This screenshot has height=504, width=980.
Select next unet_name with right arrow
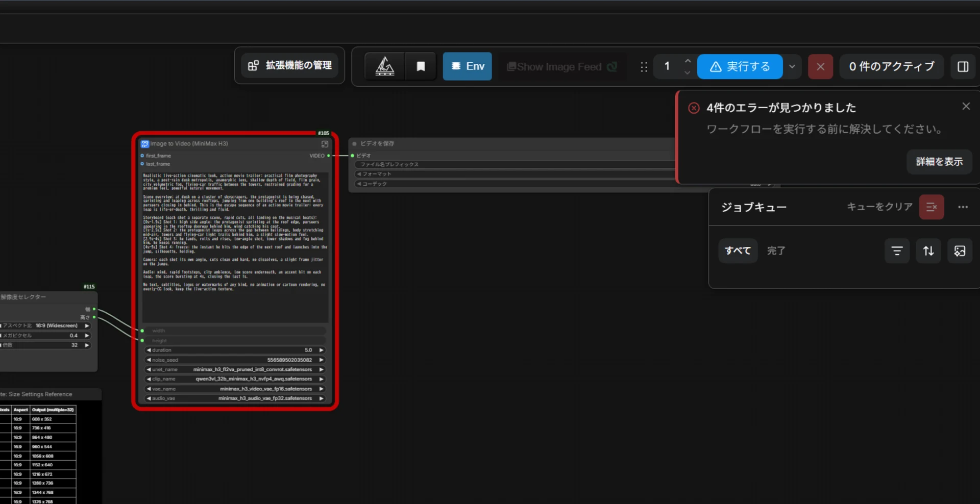click(x=322, y=369)
